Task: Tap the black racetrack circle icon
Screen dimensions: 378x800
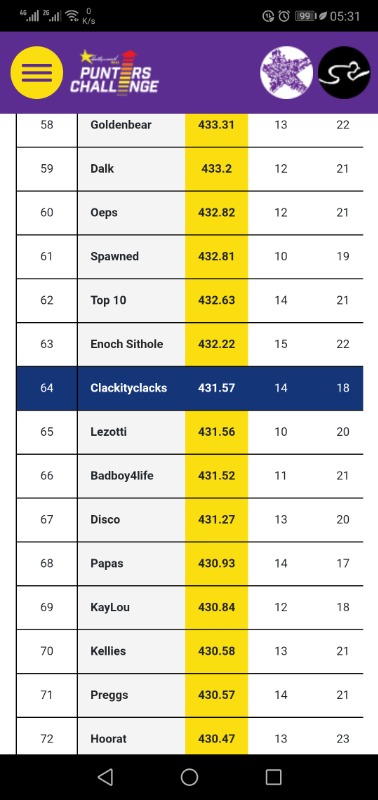Action: pos(344,72)
